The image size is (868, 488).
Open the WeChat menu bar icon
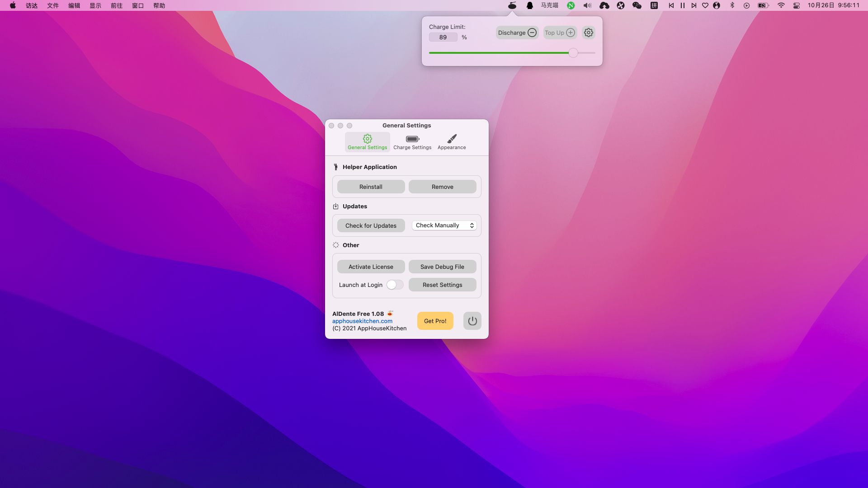(x=637, y=5)
